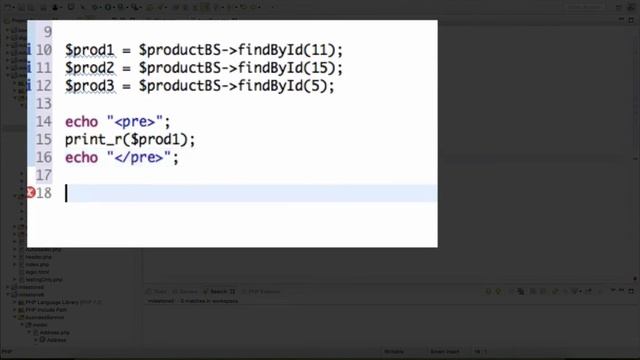Click the info marker on line 12
The width and height of the screenshot is (640, 360).
(x=29, y=86)
